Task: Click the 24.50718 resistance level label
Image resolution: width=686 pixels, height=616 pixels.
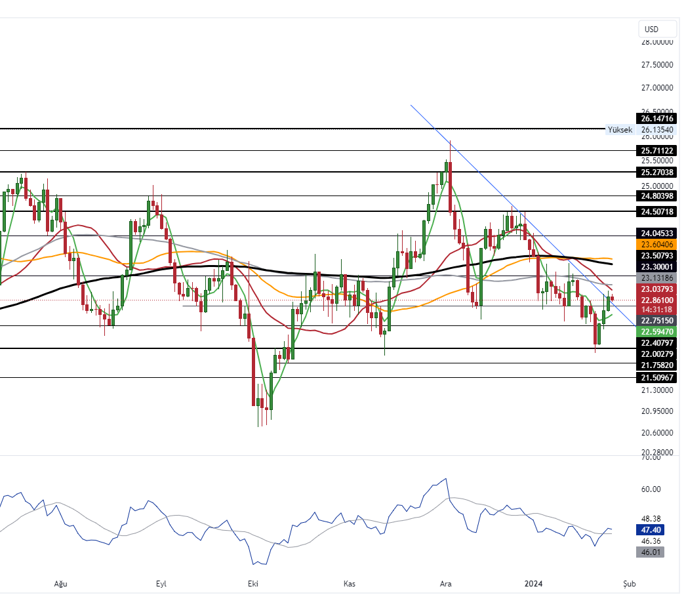Action: tap(656, 211)
